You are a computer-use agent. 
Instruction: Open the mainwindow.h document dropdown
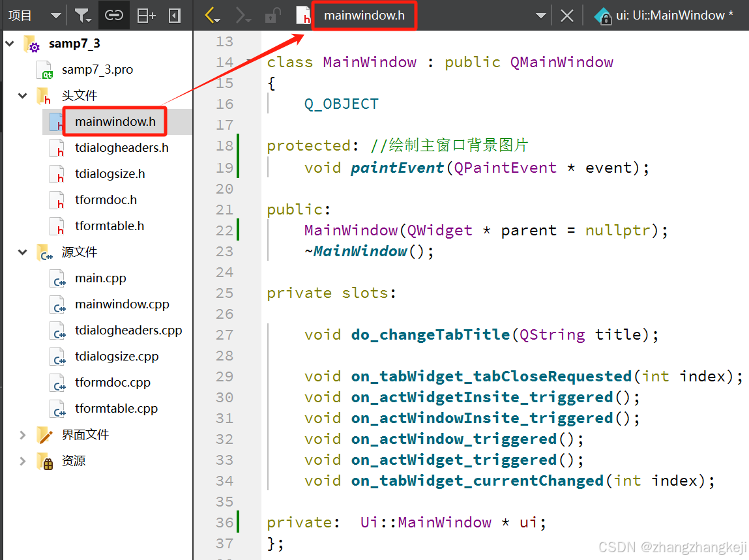364,16
